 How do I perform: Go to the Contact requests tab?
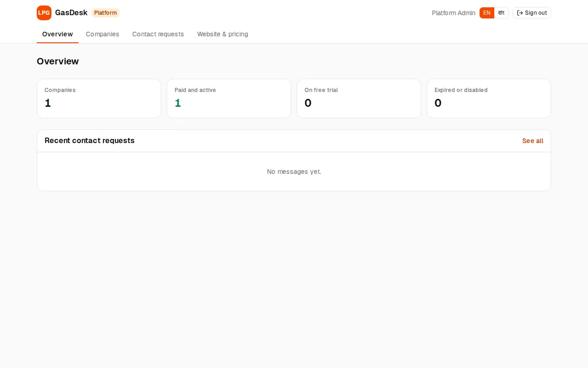pyautogui.click(x=158, y=34)
